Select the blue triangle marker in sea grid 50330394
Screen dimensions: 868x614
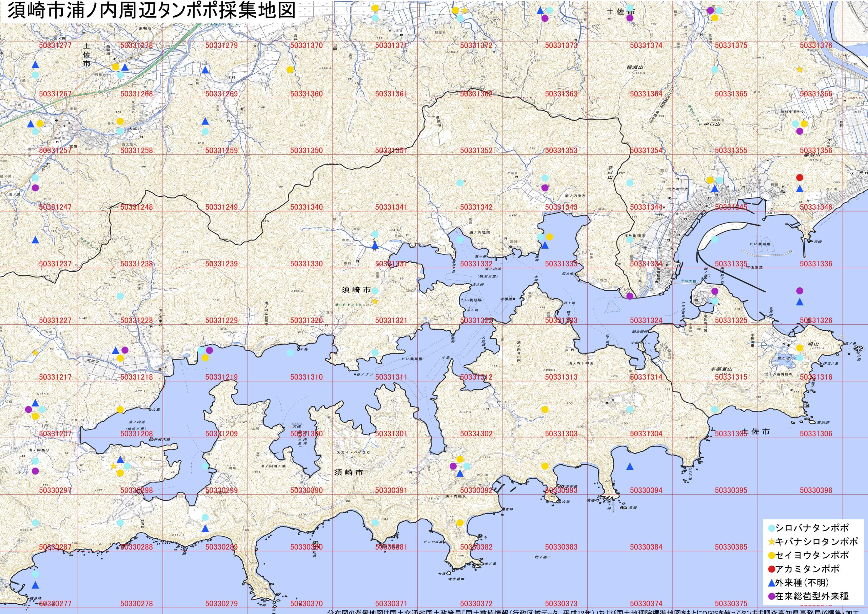[630, 466]
